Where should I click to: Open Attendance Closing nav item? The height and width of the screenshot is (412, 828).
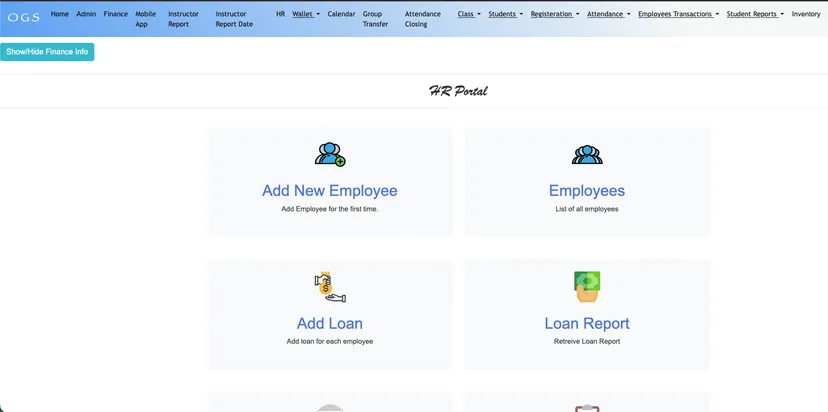pyautogui.click(x=423, y=19)
